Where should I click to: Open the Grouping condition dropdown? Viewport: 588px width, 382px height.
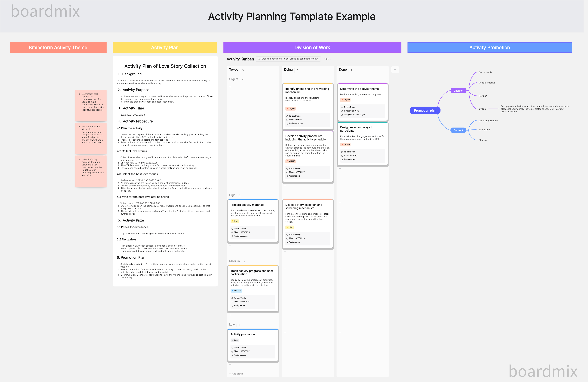point(289,59)
